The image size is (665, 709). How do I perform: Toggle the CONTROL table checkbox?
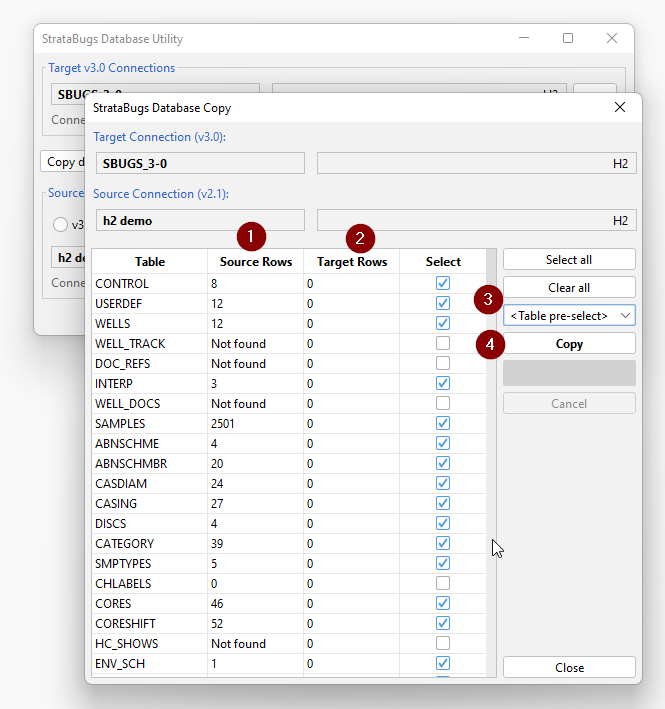pos(443,283)
